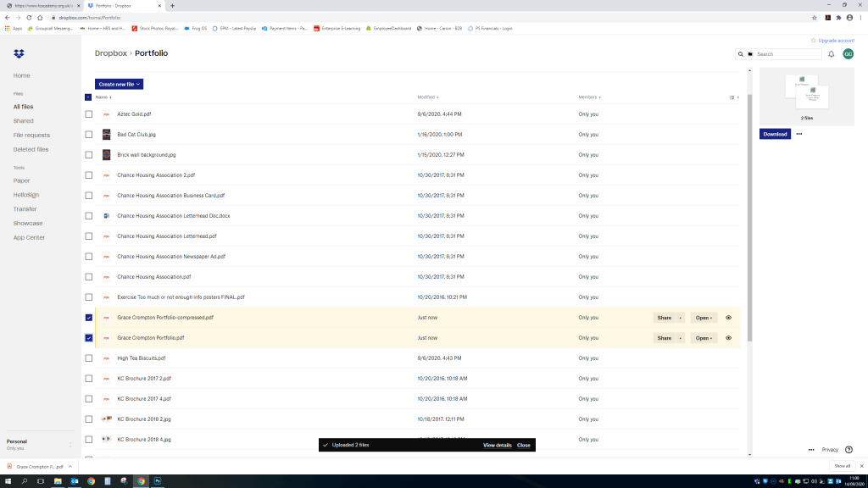Viewport: 868px width, 488px height.
Task: Click the help question mark icon
Action: click(x=849, y=450)
